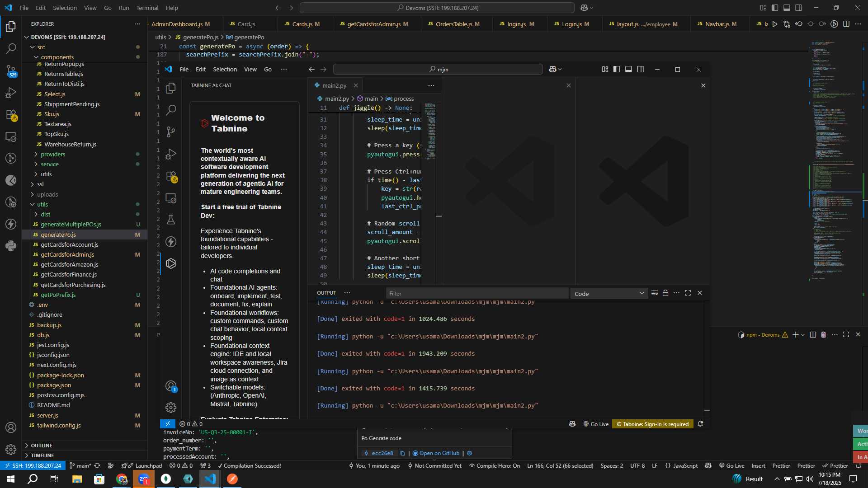Open Tabnine icon in mjm window sidebar

pos(171,263)
